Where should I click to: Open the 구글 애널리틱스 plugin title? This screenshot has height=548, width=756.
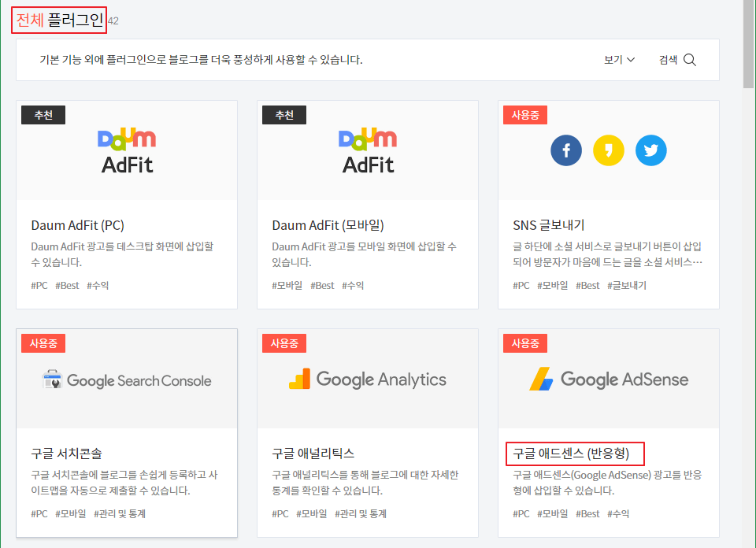(313, 454)
